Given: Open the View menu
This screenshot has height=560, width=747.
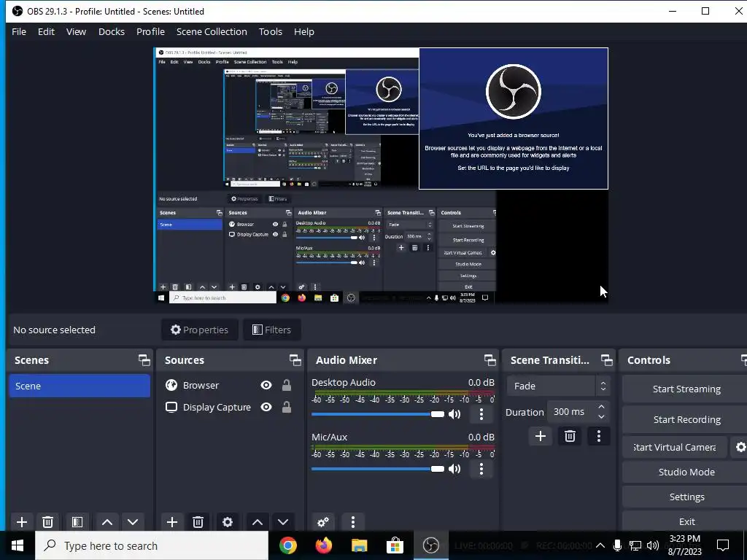Looking at the screenshot, I should [76, 31].
